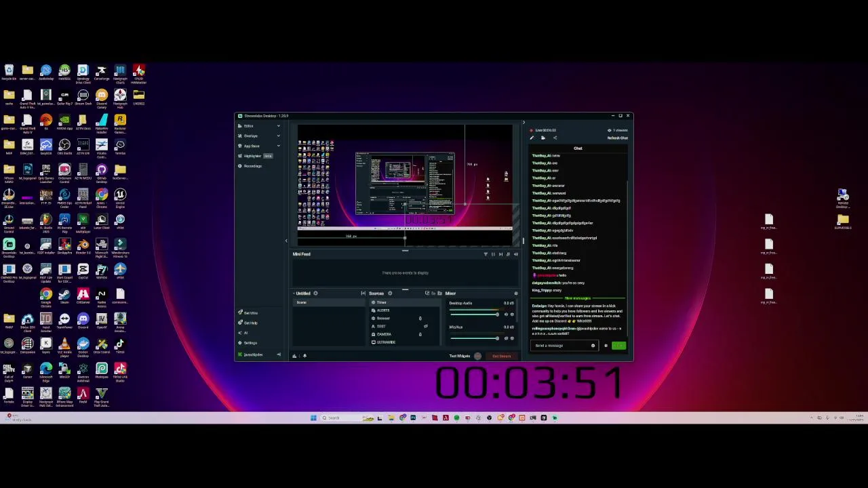Click the share stream icon

555,138
